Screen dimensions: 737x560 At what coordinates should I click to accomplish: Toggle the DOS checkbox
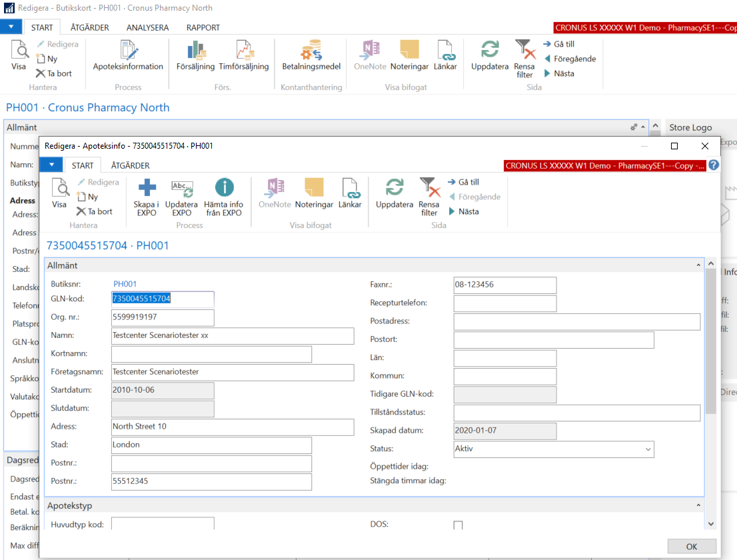pos(458,525)
